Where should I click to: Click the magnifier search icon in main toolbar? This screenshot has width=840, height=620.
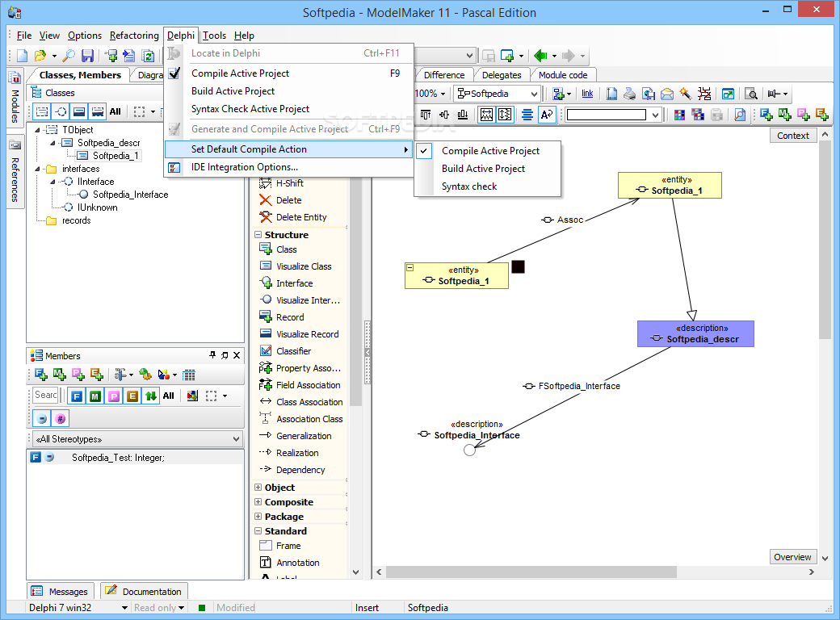[69, 55]
